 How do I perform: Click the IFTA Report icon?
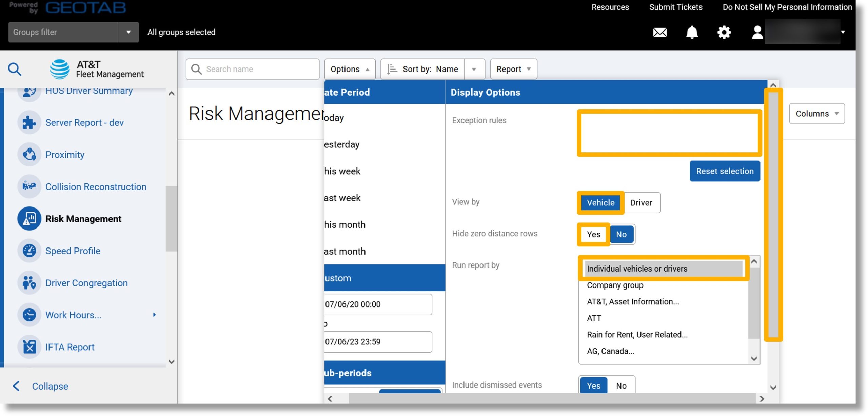[x=29, y=348]
